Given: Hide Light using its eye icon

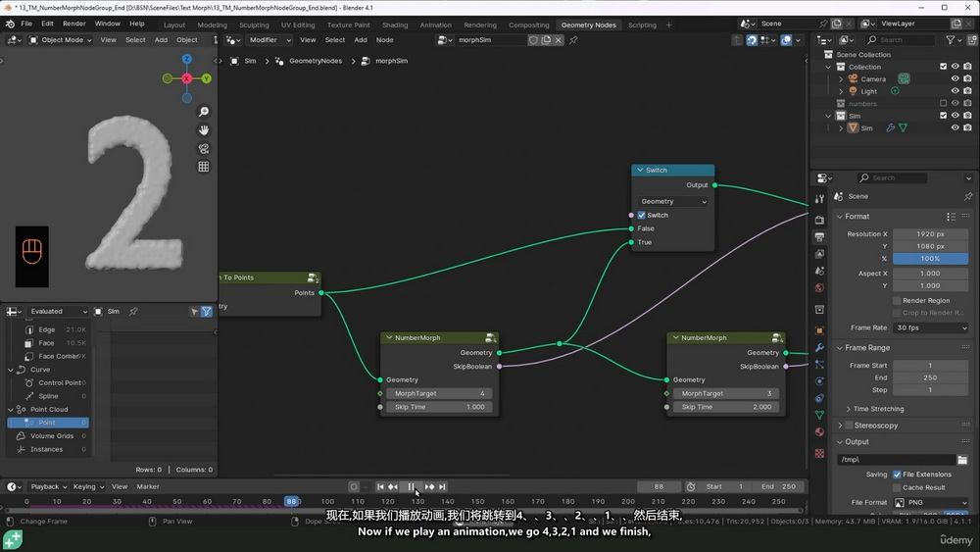Looking at the screenshot, I should (x=955, y=91).
